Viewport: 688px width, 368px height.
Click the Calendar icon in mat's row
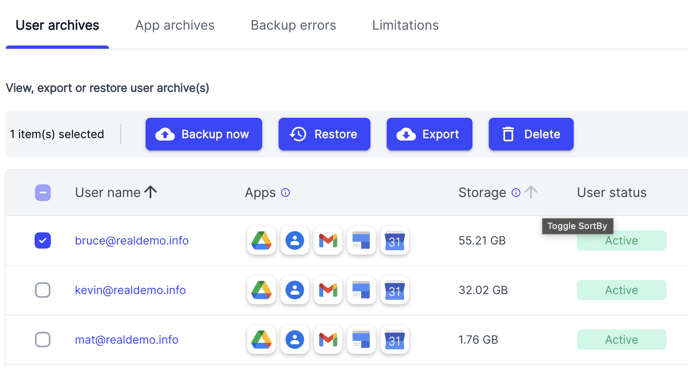click(394, 339)
